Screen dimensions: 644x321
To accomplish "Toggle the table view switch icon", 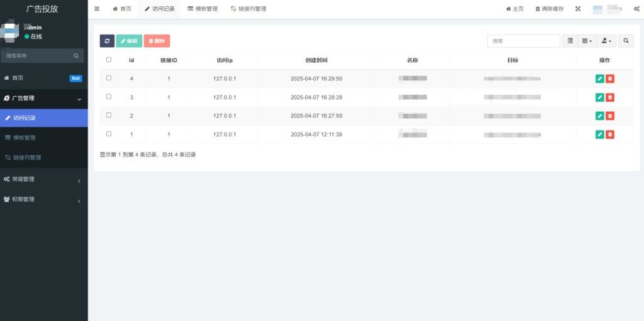I will click(570, 41).
